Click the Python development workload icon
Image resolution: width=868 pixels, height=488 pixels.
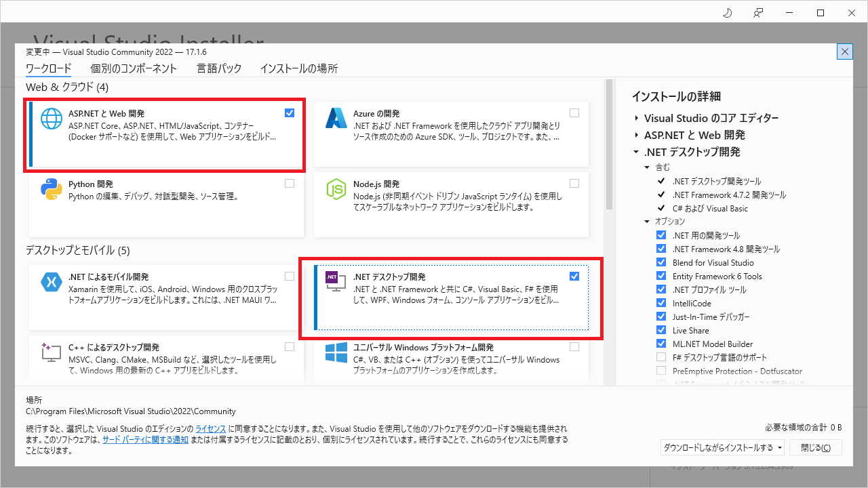click(51, 189)
